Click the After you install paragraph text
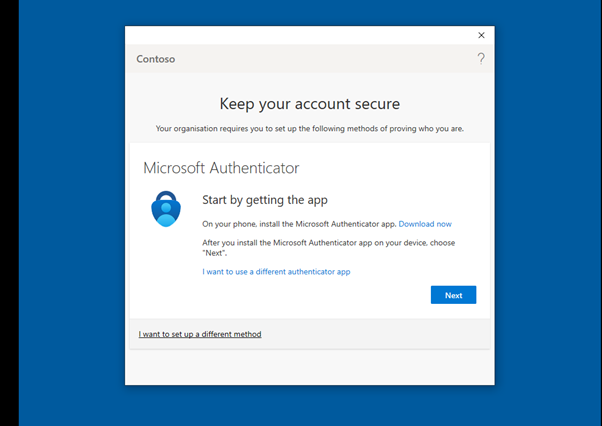 329,248
